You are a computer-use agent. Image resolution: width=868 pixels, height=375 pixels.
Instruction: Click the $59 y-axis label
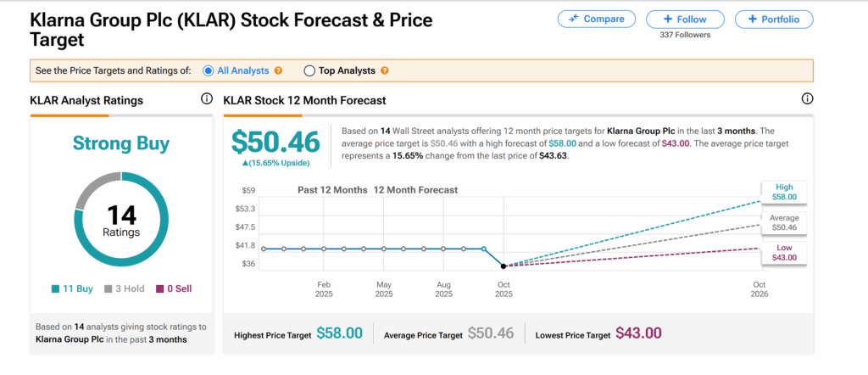point(248,191)
